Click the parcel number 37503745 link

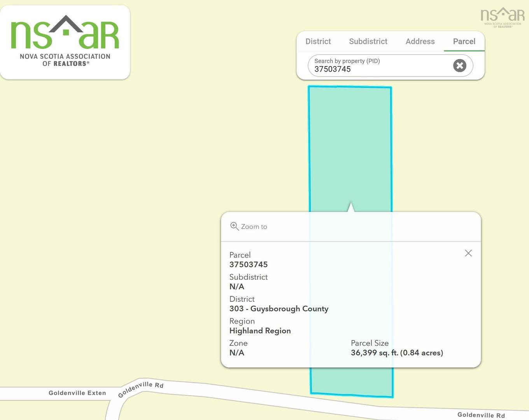coord(249,264)
